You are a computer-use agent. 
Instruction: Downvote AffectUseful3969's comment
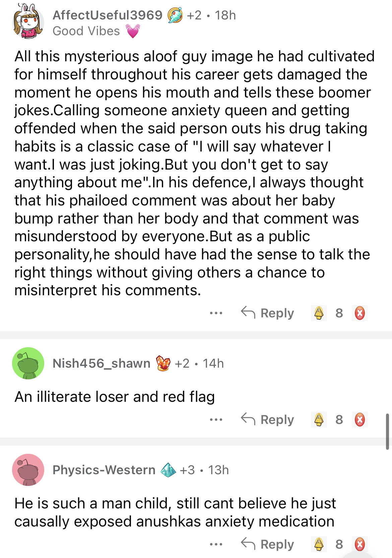[360, 313]
